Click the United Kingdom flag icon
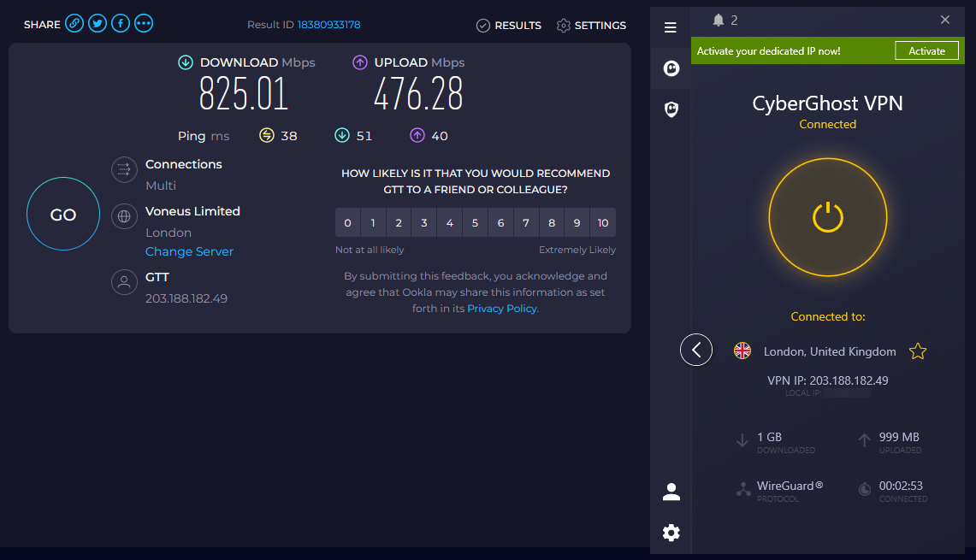Viewport: 976px width, 560px height. [x=742, y=351]
